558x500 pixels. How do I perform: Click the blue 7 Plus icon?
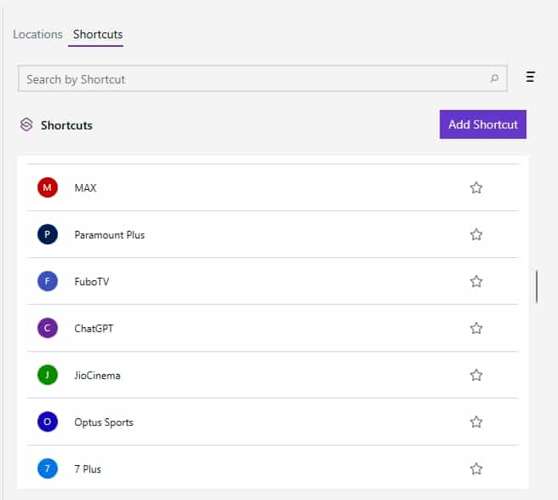(47, 468)
